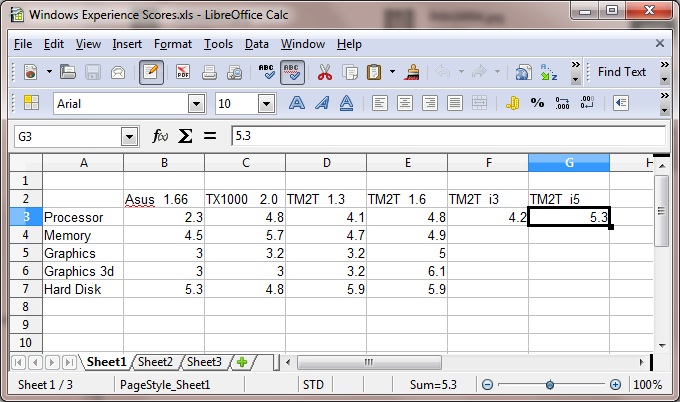Open the File menu
This screenshot has height=402, width=680.
click(x=23, y=44)
